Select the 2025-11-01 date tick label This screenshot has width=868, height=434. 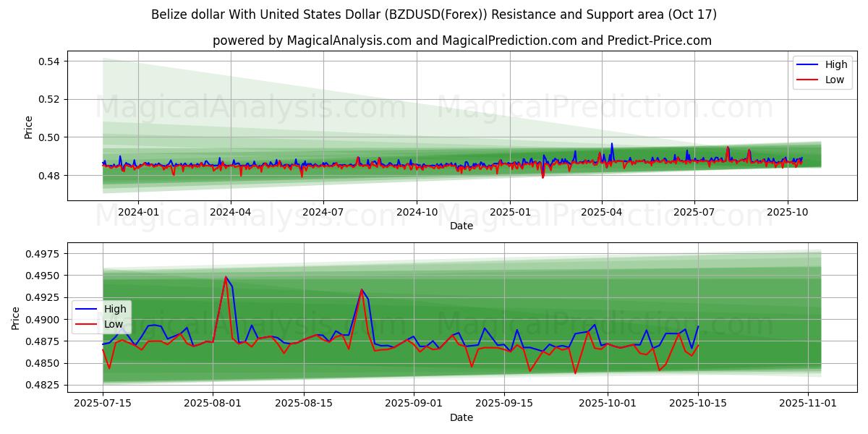(807, 404)
